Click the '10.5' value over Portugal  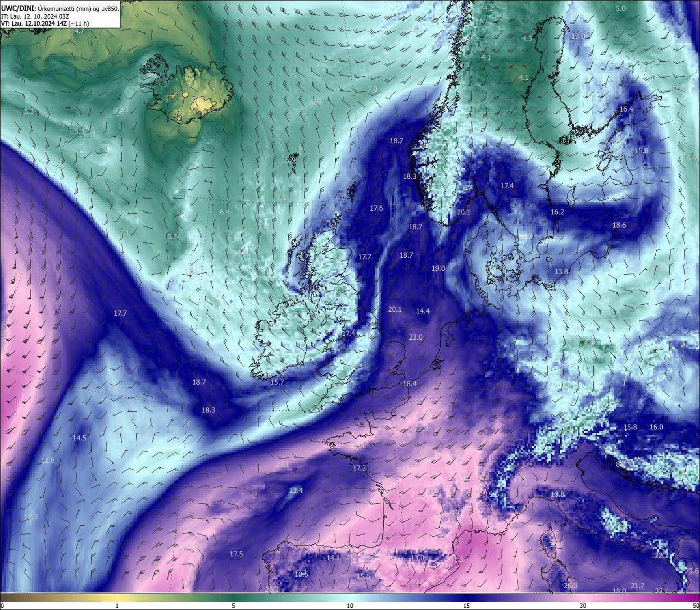[x=301, y=574]
